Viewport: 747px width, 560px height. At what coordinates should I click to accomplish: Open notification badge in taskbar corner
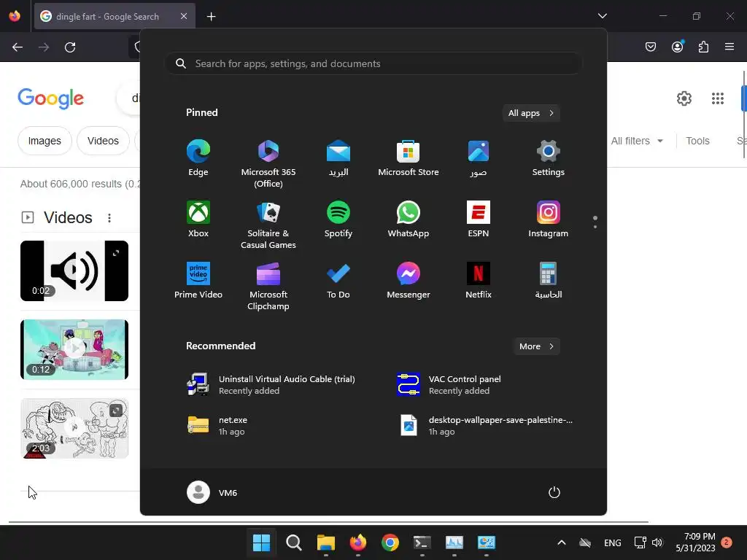click(x=727, y=542)
